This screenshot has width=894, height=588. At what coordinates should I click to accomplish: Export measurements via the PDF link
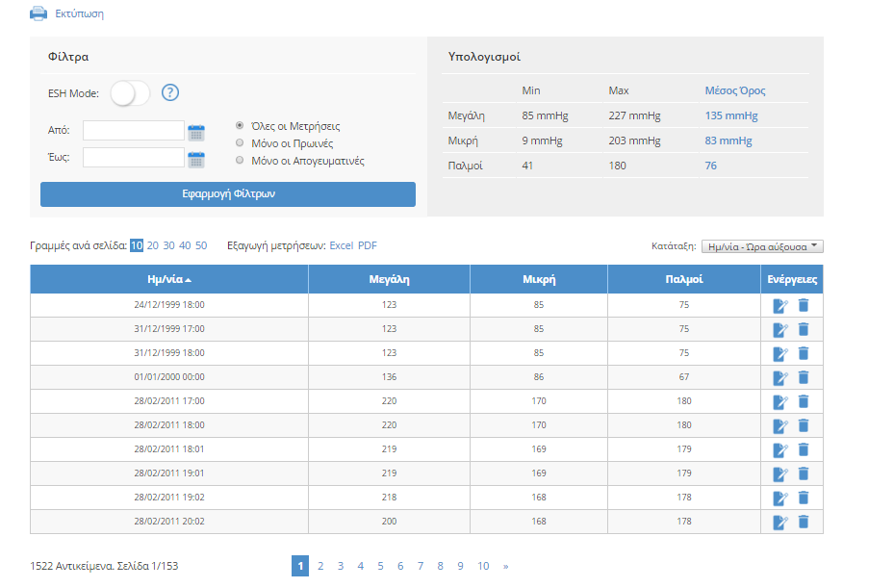[368, 245]
